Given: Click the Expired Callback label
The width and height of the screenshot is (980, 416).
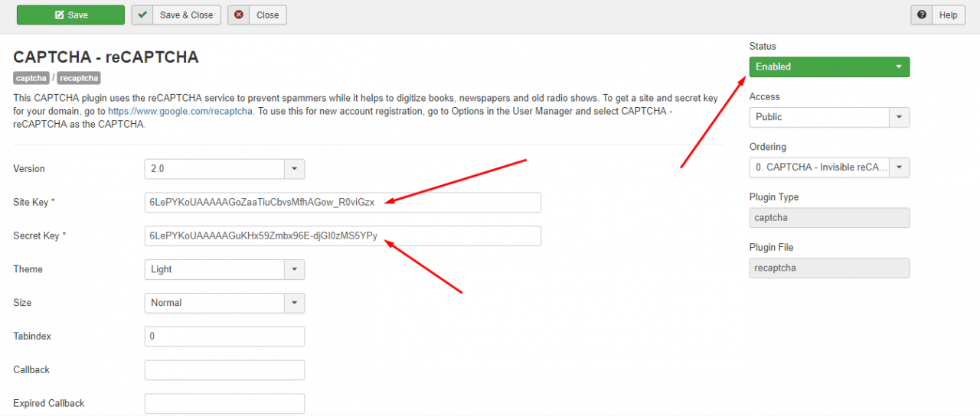Looking at the screenshot, I should coord(49,403).
